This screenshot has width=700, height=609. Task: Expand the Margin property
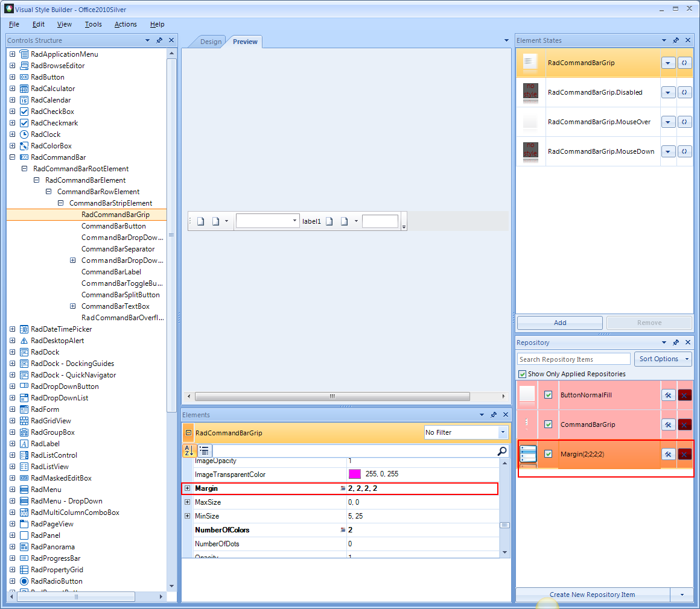tap(188, 488)
